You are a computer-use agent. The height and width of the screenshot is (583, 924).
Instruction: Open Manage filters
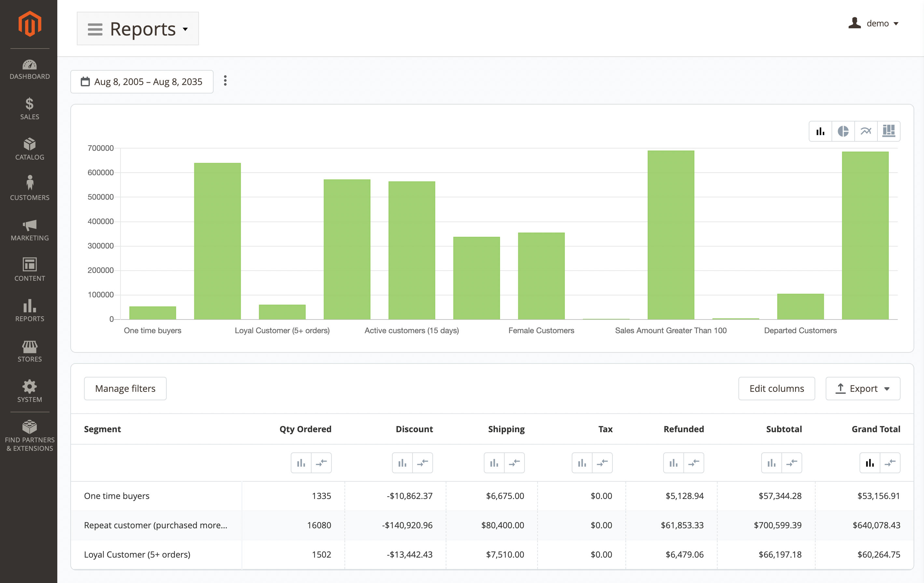(x=125, y=388)
